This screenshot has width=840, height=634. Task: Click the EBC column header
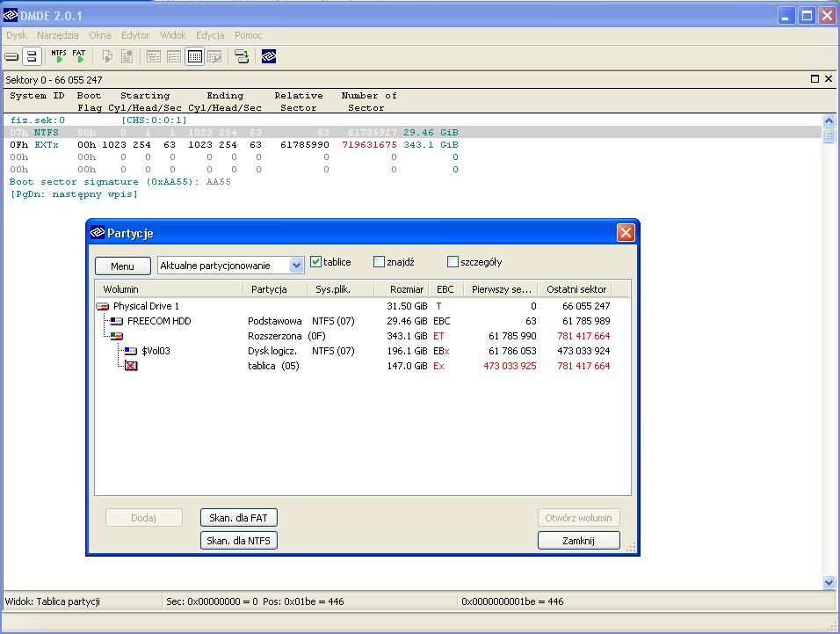445,289
